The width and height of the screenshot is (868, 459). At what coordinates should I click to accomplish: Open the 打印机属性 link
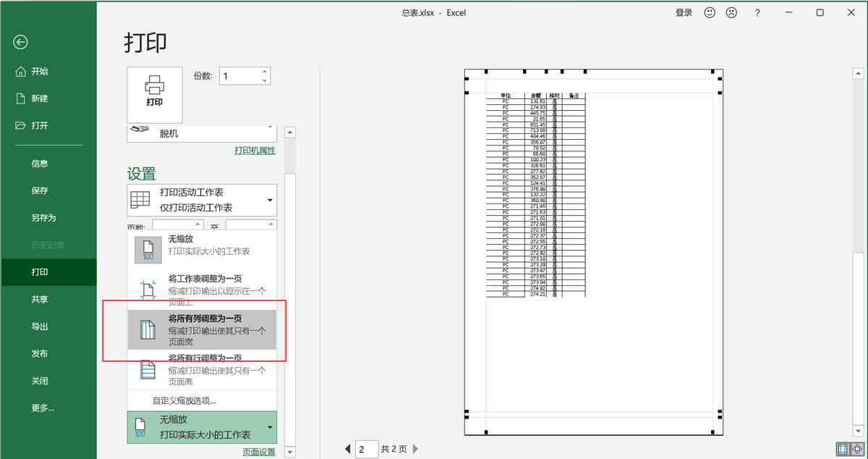[255, 151]
